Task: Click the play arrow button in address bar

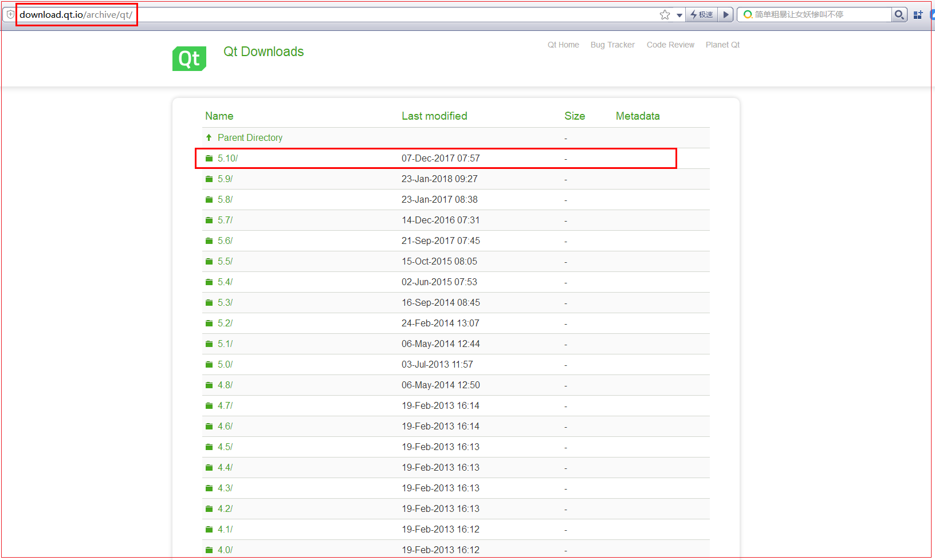Action: pyautogui.click(x=726, y=15)
